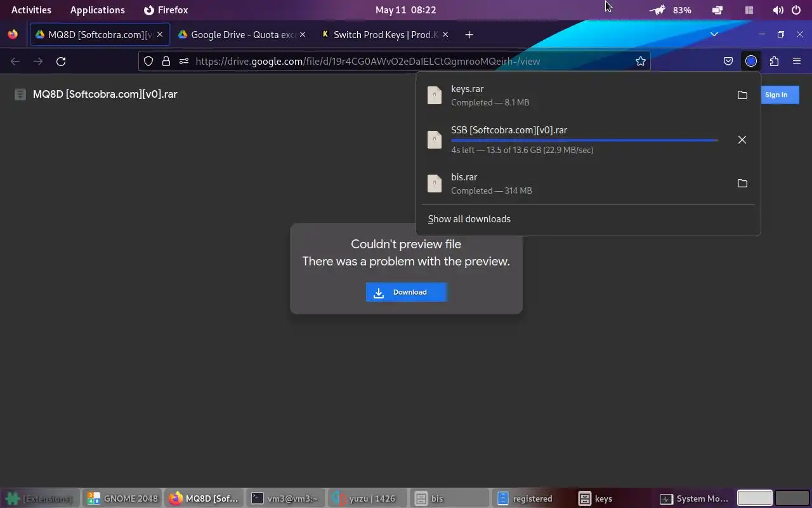Screen dimensions: 812x508
Task: Open the Firefox app menu in top bar
Action: click(x=166, y=10)
